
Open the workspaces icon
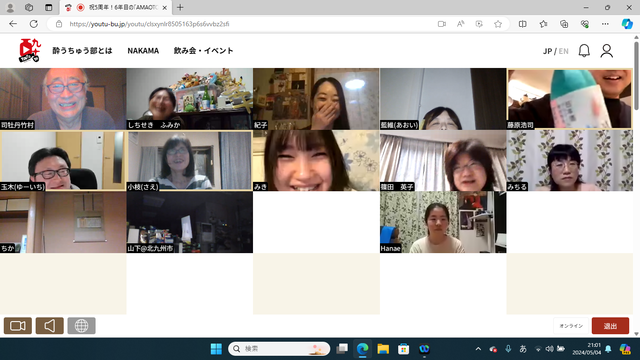click(x=29, y=7)
